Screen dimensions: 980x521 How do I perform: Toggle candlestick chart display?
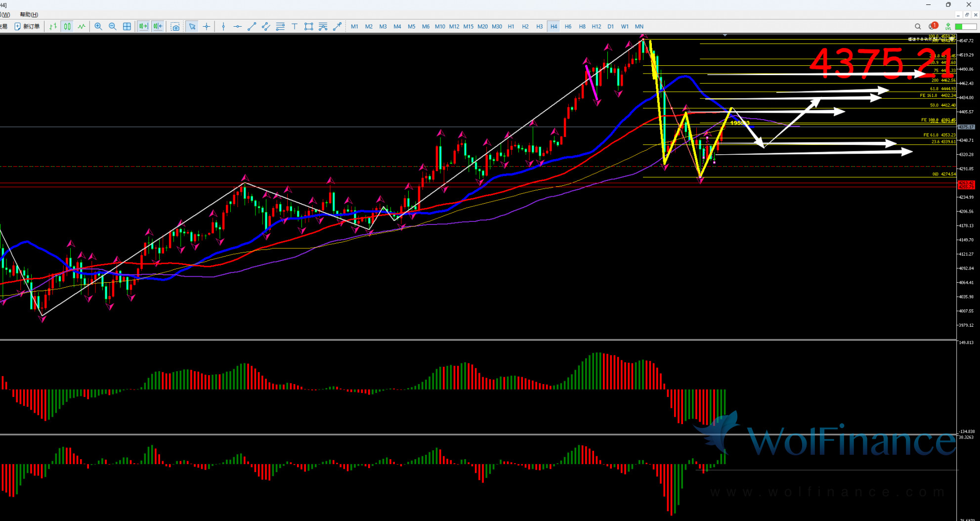[x=67, y=27]
